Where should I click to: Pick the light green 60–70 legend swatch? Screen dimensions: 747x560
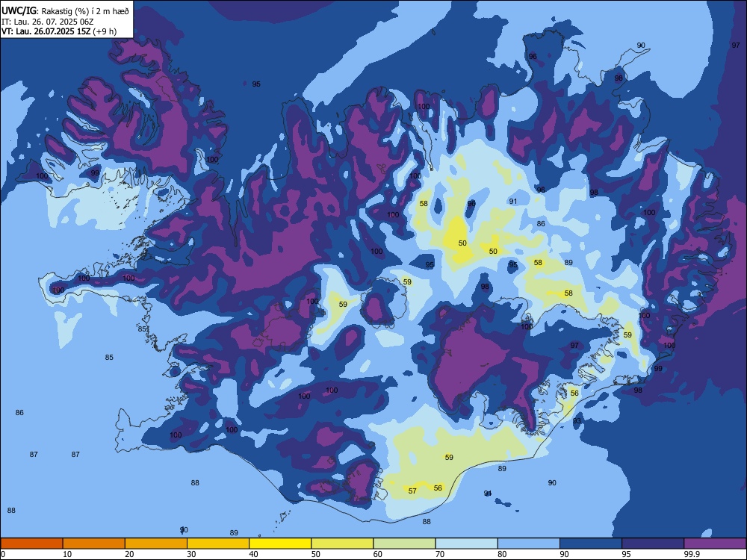pos(404,544)
